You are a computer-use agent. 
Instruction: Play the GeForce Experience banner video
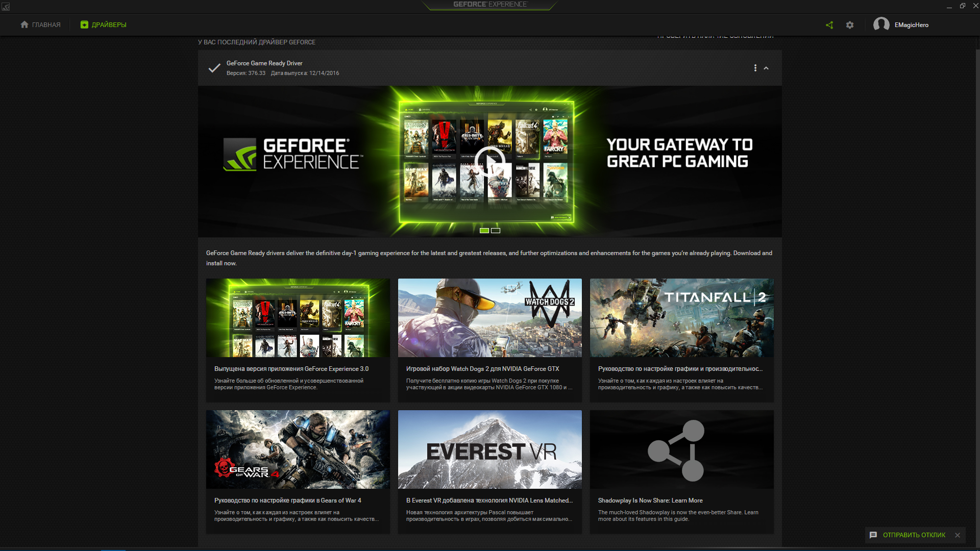(x=490, y=162)
